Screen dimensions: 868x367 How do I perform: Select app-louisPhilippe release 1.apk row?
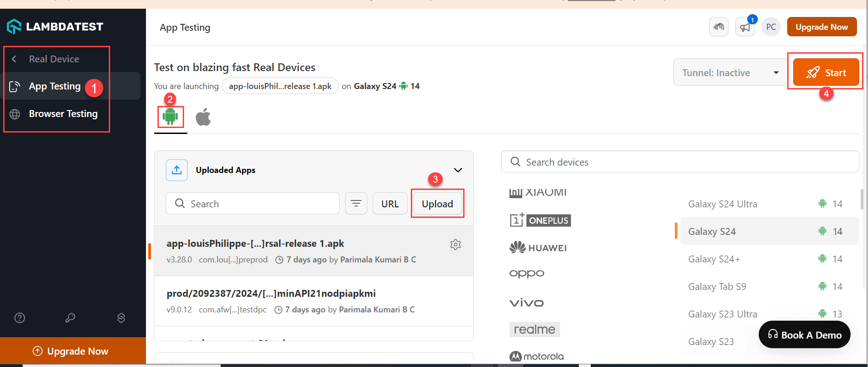click(x=314, y=250)
